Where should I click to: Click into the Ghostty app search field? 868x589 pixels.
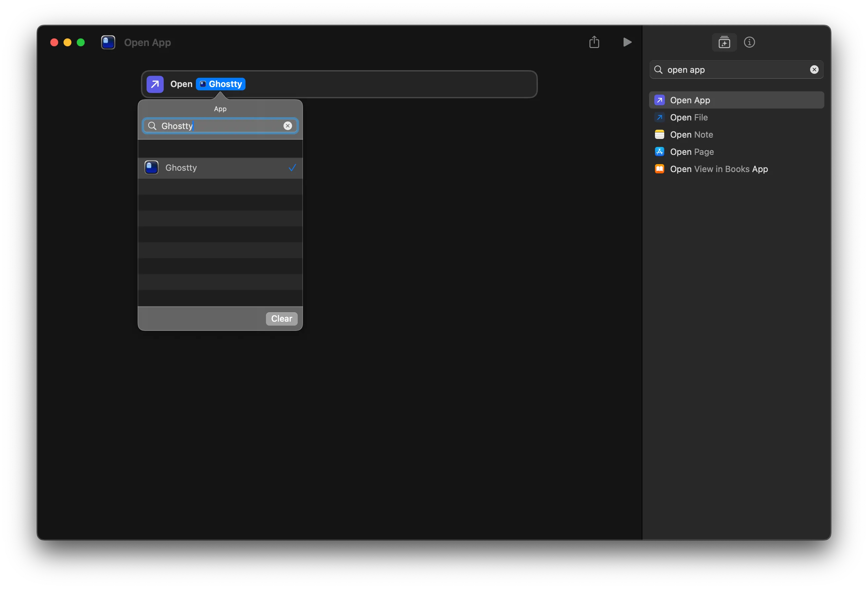tap(220, 126)
